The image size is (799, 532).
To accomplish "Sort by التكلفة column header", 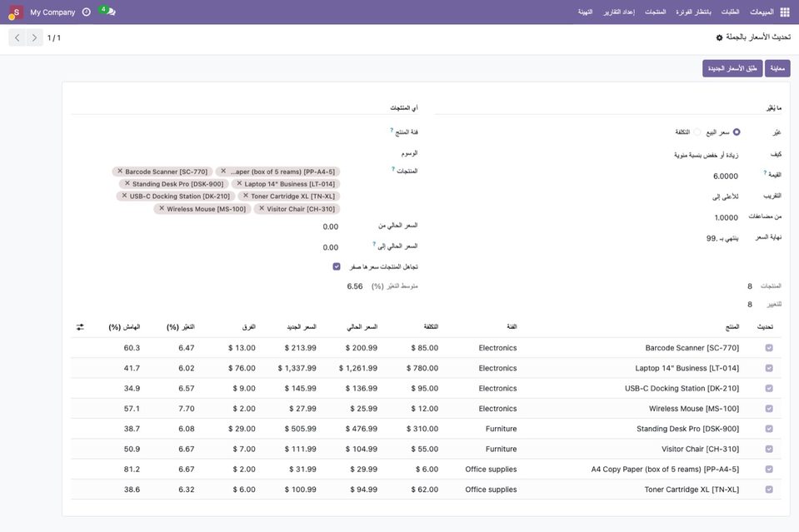I will pyautogui.click(x=431, y=327).
